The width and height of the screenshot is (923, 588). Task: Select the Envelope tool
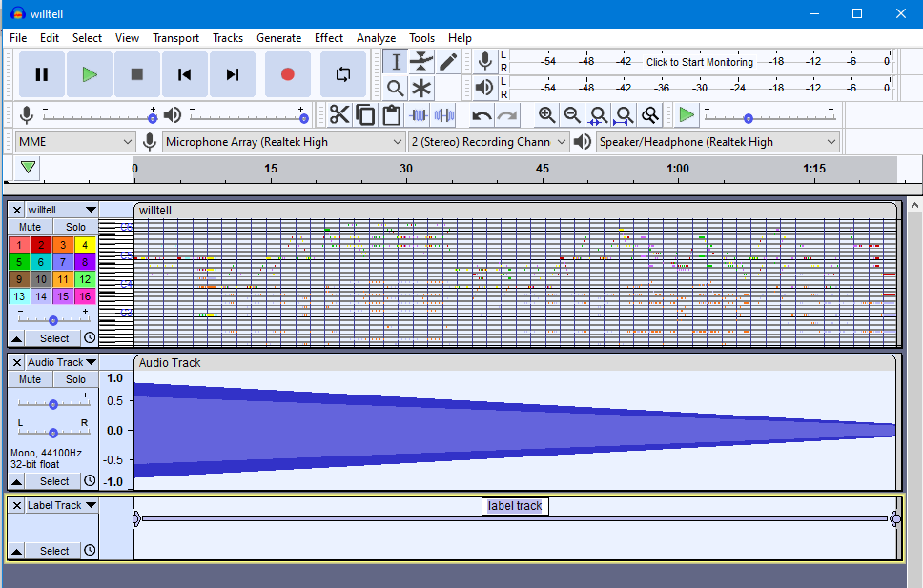tap(420, 63)
